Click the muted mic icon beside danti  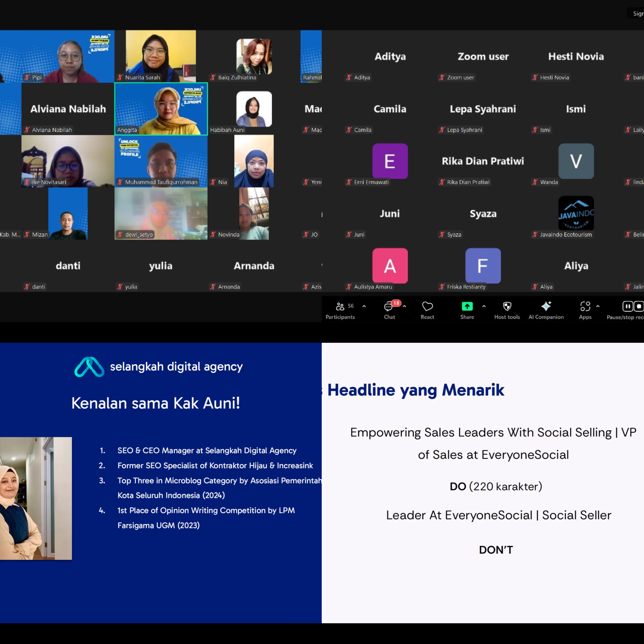(x=27, y=286)
